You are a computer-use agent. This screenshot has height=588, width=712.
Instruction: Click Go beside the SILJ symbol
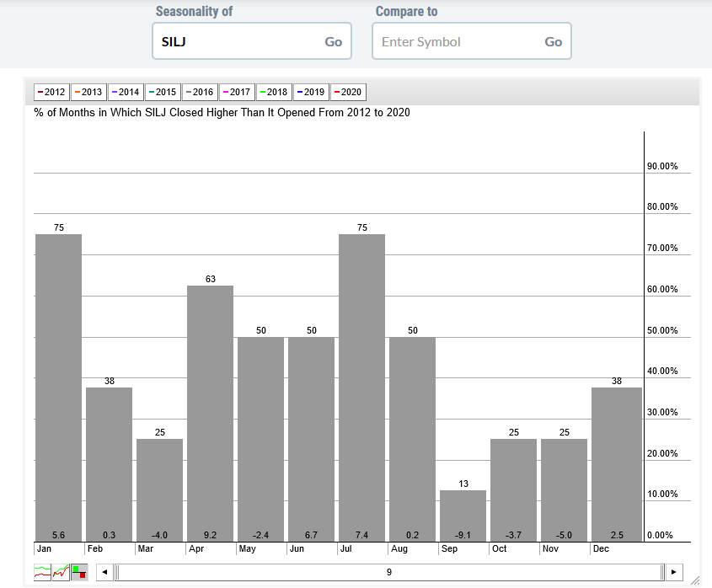pyautogui.click(x=334, y=42)
